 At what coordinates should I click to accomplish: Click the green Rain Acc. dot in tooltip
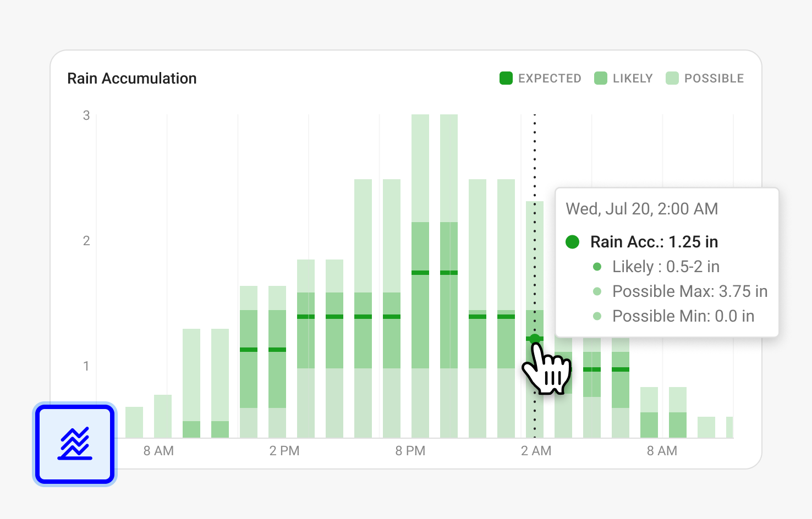click(573, 242)
